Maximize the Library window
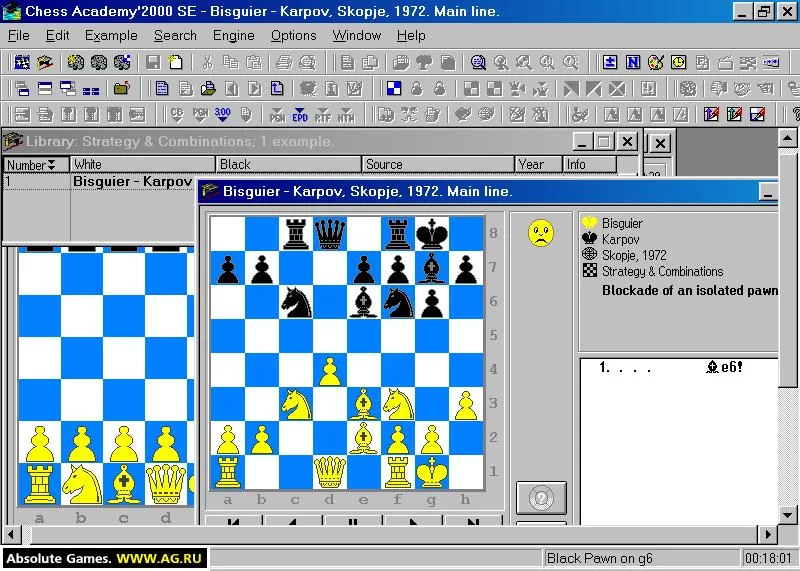The image size is (800, 571). [604, 142]
